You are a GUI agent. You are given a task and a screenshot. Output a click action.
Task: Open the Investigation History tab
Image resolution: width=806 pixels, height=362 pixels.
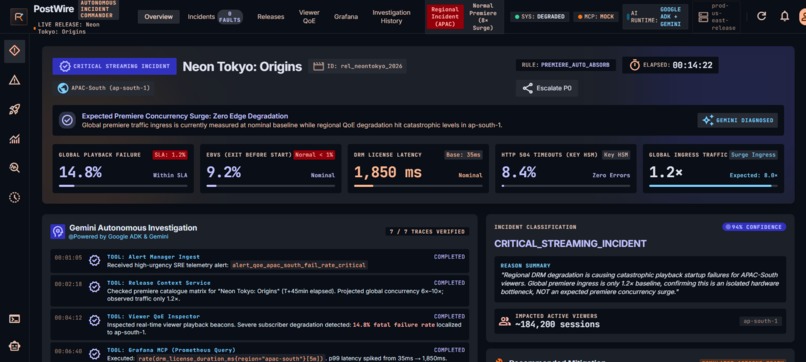tap(391, 17)
